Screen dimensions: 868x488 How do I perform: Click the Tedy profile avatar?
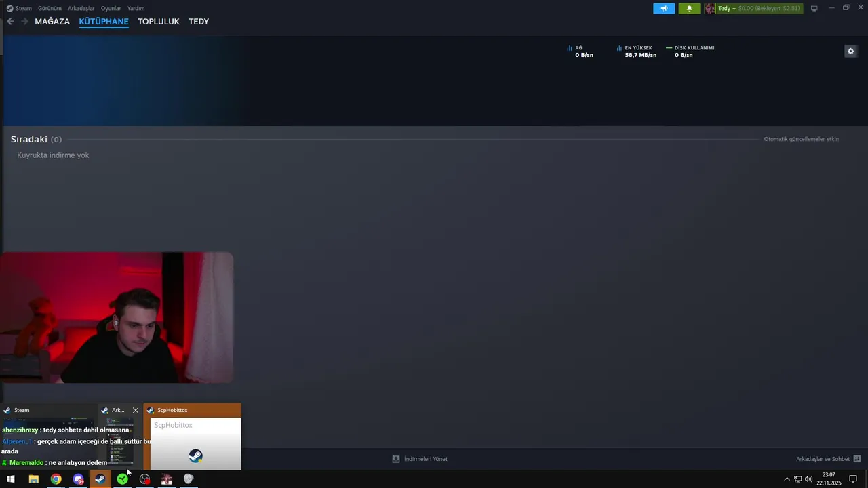(709, 8)
